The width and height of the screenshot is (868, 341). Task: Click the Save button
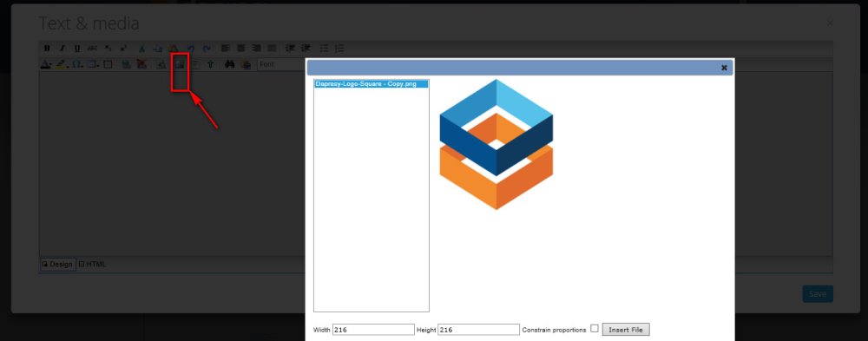[x=818, y=294]
